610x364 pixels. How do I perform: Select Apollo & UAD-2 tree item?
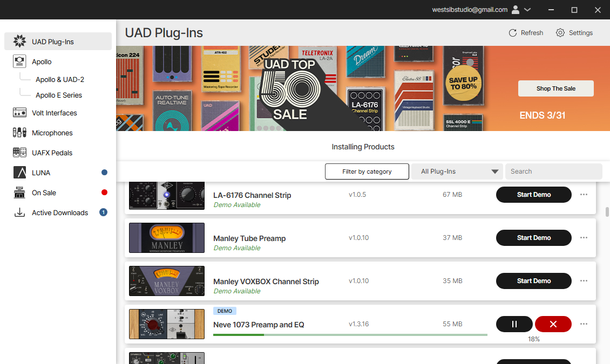(60, 79)
